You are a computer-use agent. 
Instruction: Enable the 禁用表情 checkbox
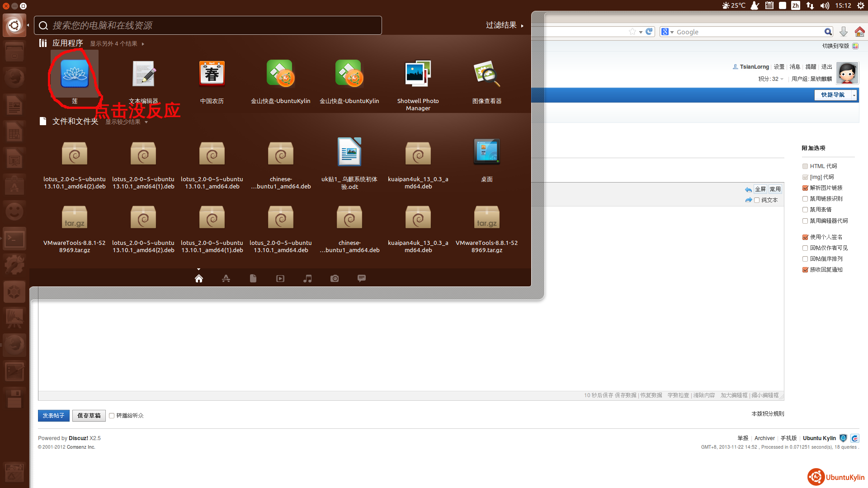805,210
